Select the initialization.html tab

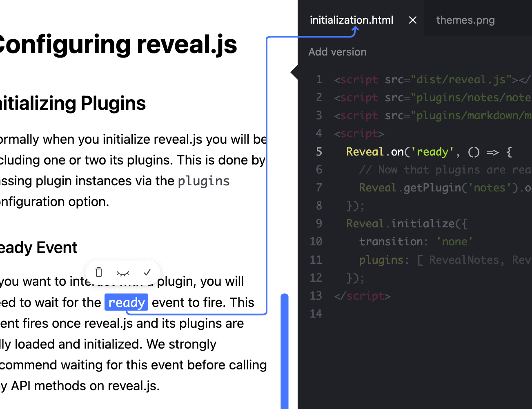[x=351, y=20]
